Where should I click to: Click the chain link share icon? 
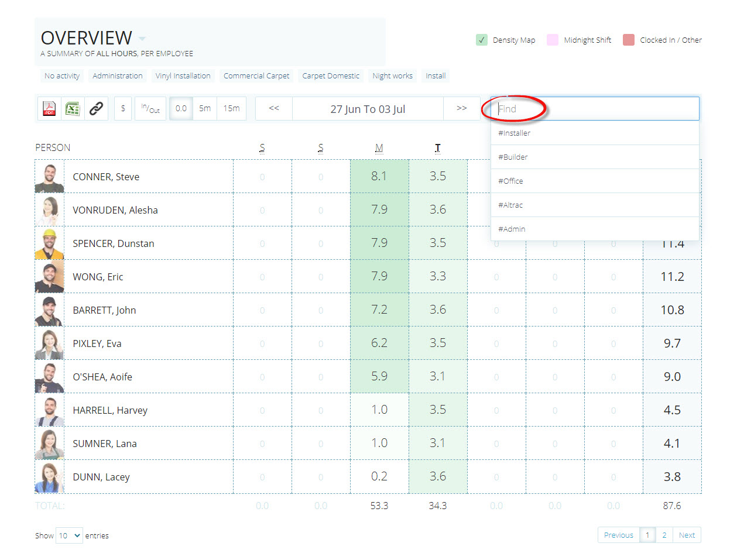(x=96, y=109)
